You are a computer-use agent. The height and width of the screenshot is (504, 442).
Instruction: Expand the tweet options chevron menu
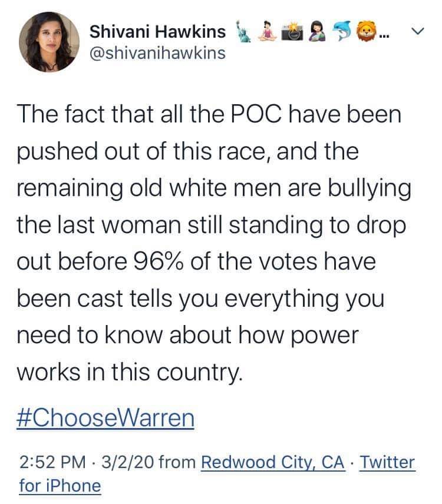(x=418, y=31)
